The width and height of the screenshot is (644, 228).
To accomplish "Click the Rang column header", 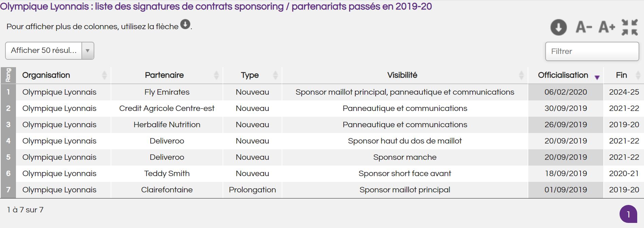I will [x=8, y=75].
